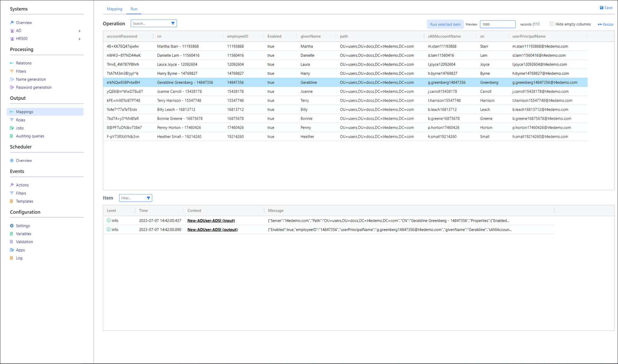Click the Resize arrows icon
Screen dimensions: 618x364
600,24
